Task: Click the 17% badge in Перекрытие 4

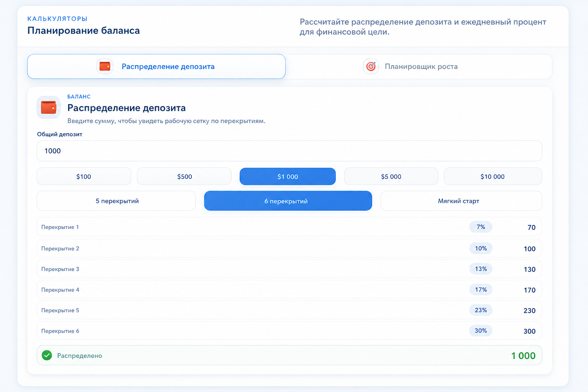Action: point(481,290)
